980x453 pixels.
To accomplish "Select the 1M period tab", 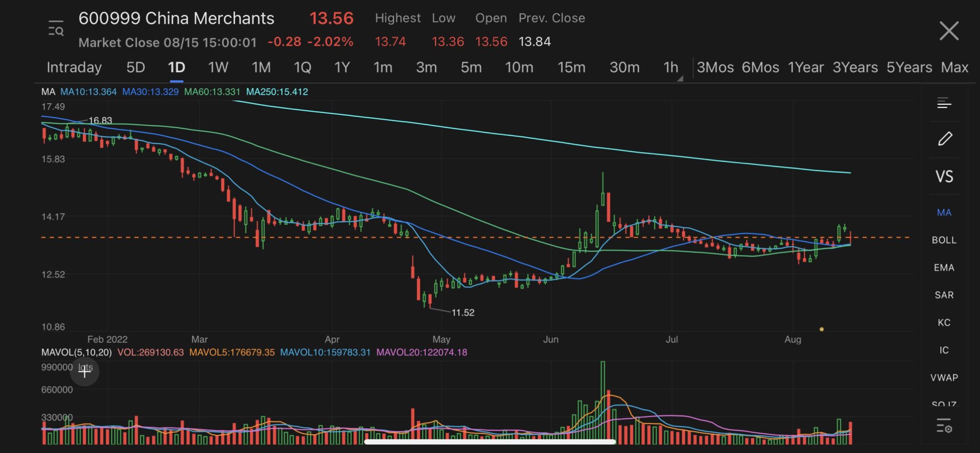I will pyautogui.click(x=261, y=67).
